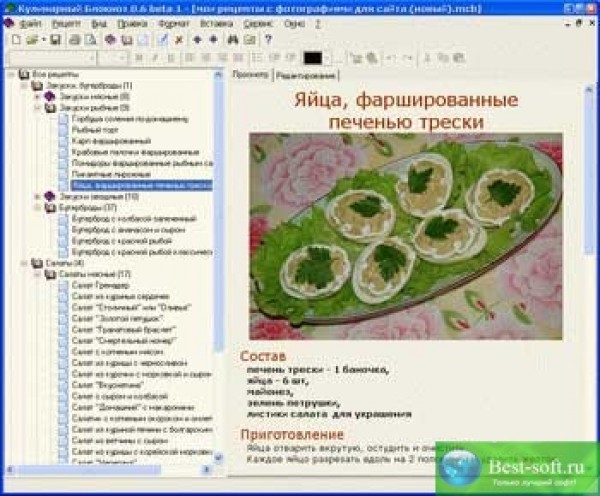600x496 pixels.
Task: Toggle bulleted list formatting
Action: (258, 58)
